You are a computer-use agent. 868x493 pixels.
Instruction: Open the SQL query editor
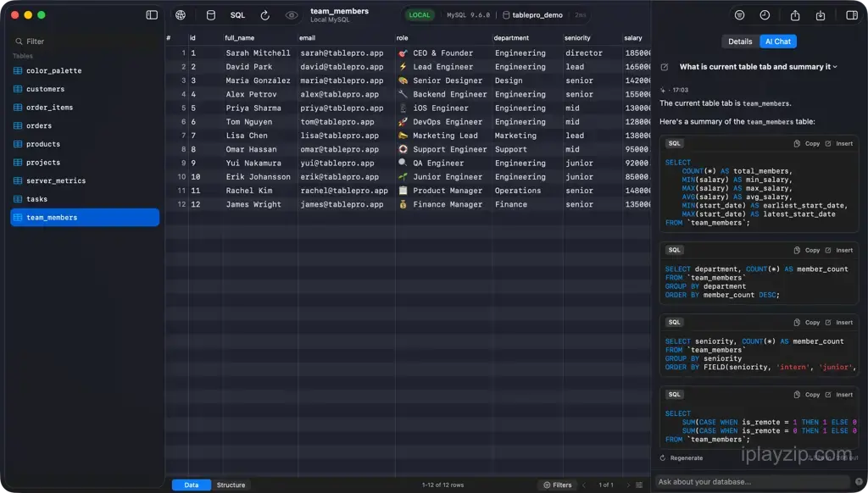click(x=237, y=15)
